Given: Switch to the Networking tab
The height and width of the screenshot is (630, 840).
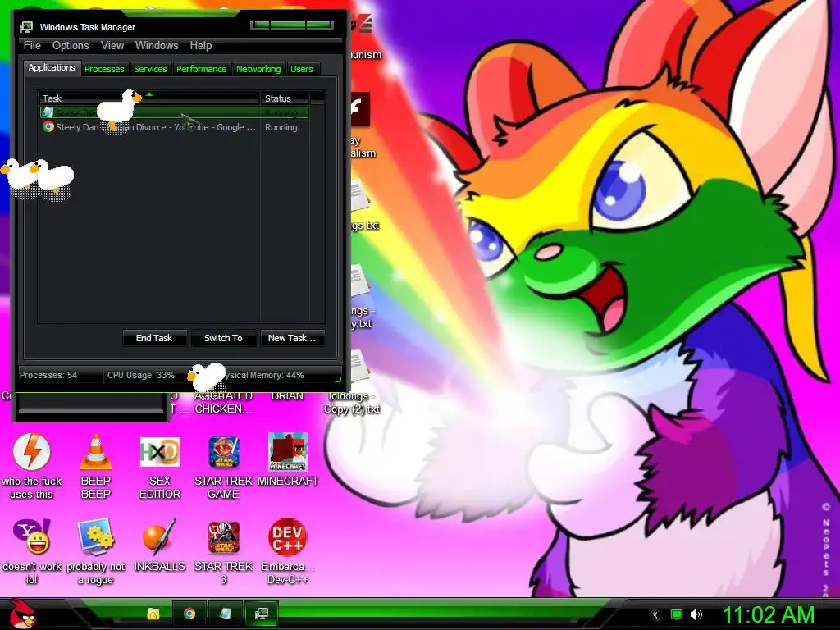Looking at the screenshot, I should 258,69.
